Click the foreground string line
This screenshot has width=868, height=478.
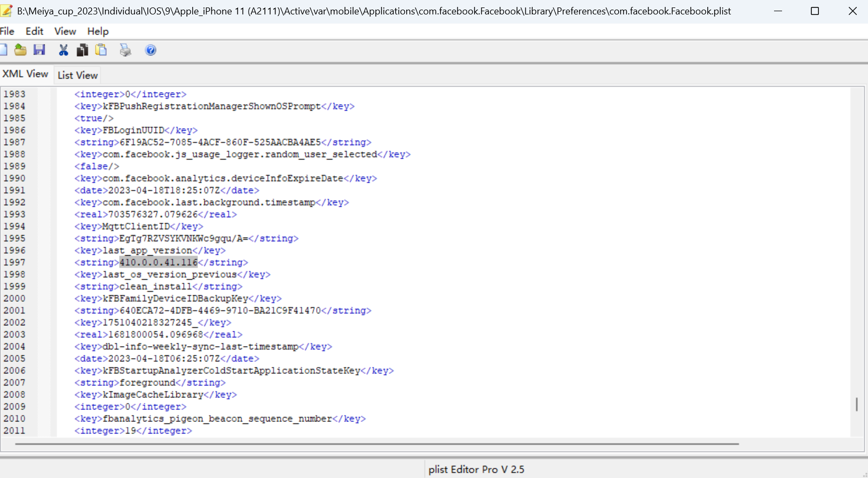coord(150,382)
